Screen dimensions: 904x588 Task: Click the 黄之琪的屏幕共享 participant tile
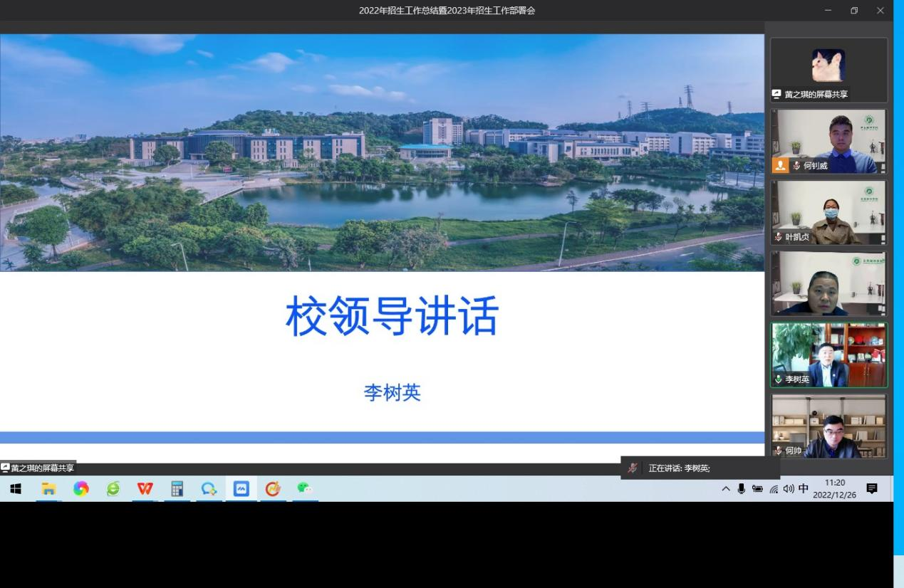pyautogui.click(x=829, y=70)
